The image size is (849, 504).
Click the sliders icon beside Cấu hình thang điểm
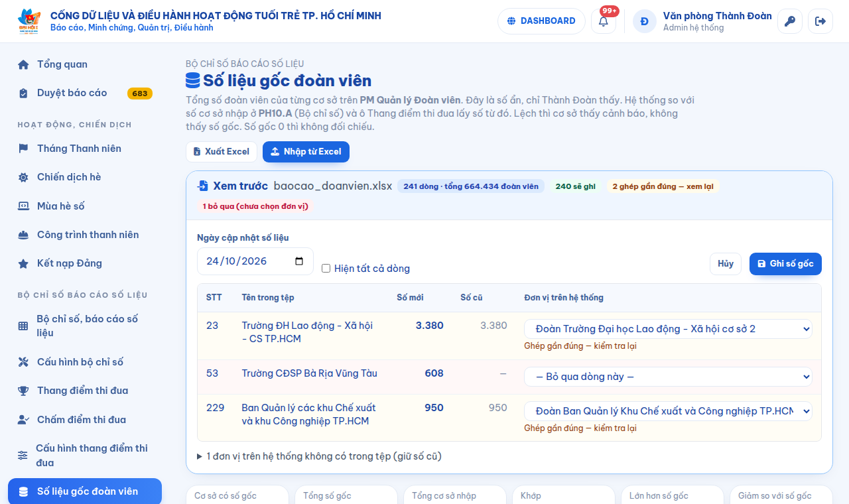(x=23, y=456)
